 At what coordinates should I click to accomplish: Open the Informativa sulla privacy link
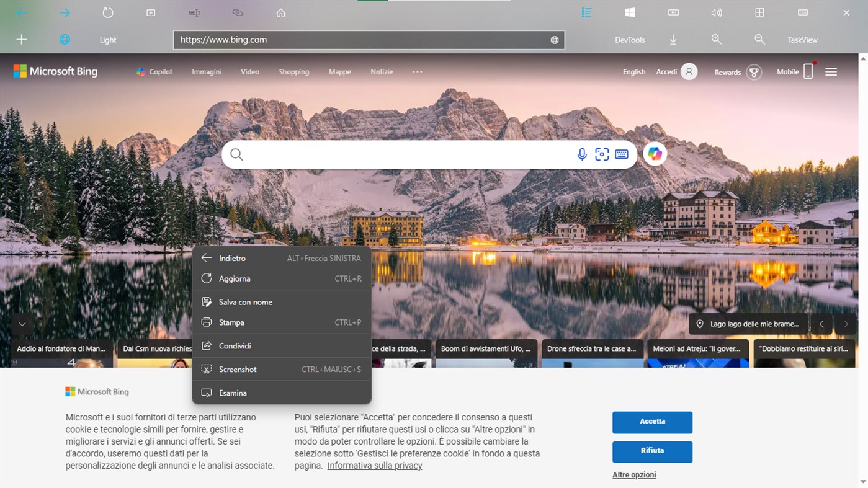[375, 466]
